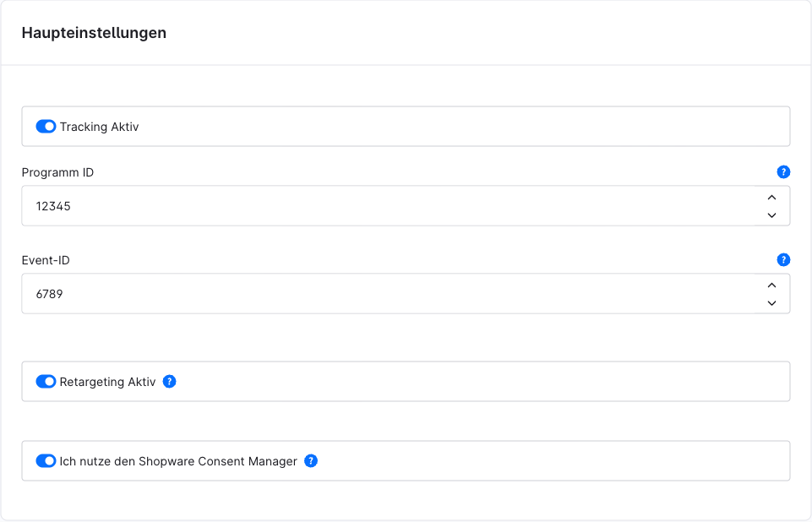Screen dimensions: 812x522
Task: Toggle the Tracking Aktiv switch
Action: 46,127
